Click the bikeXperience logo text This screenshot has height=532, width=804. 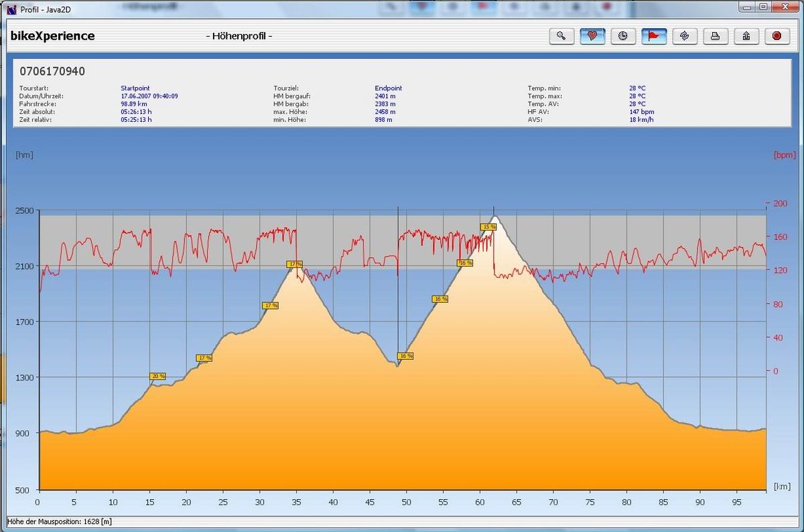point(52,36)
